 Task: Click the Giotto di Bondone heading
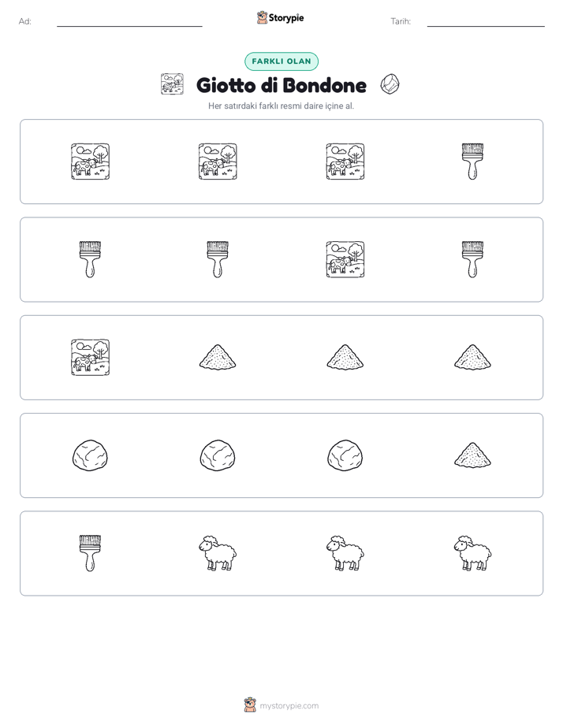click(281, 85)
